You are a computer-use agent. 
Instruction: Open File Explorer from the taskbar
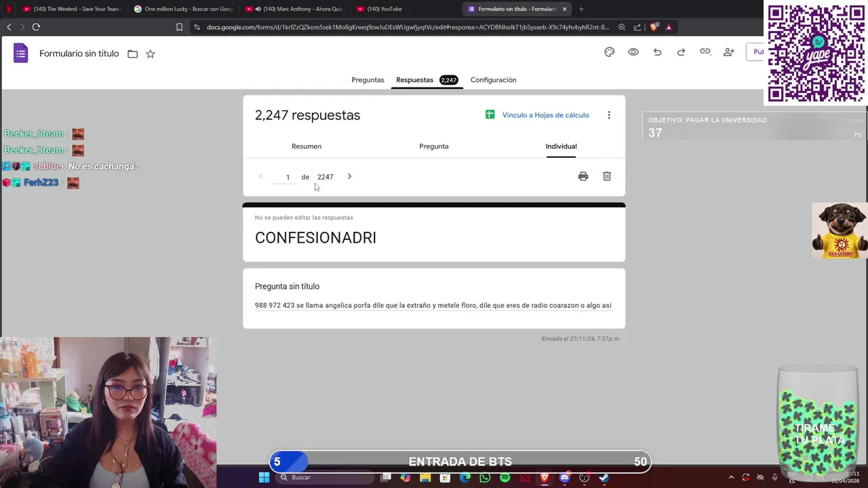(x=425, y=478)
